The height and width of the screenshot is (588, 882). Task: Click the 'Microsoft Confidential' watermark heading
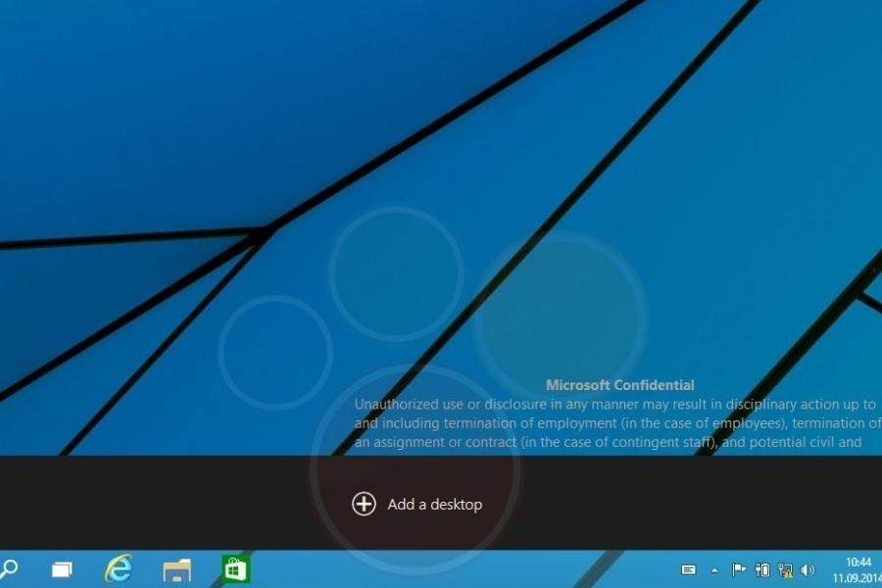(619, 385)
